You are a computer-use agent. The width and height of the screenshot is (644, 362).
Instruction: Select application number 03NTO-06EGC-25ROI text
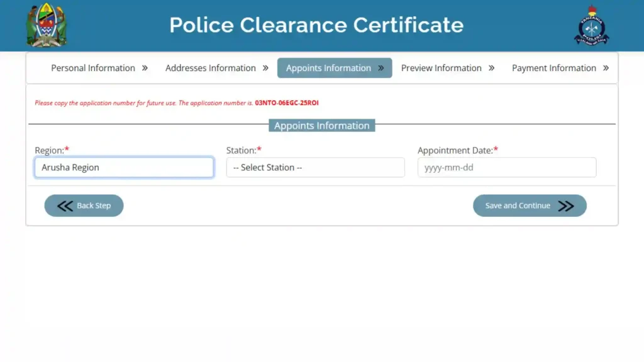[x=287, y=102]
